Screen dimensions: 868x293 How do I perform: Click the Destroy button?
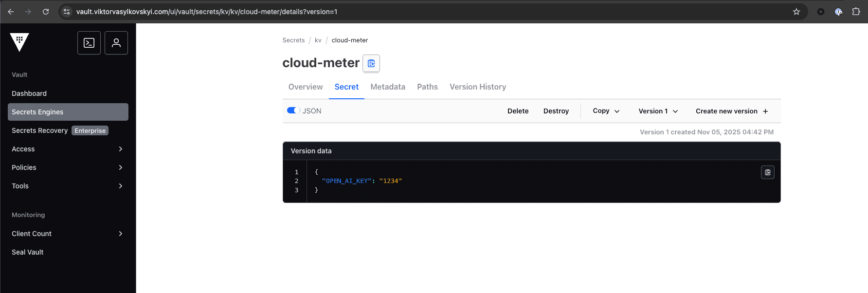(556, 111)
